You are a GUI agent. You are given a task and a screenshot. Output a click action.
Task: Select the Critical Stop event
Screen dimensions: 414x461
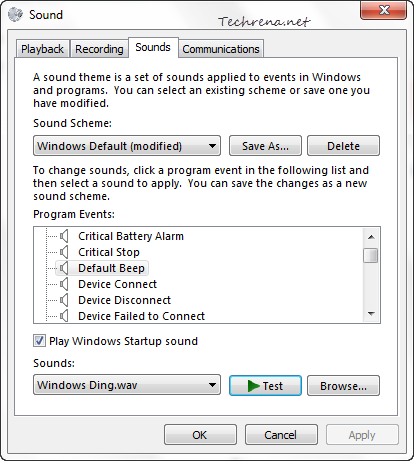point(109,252)
